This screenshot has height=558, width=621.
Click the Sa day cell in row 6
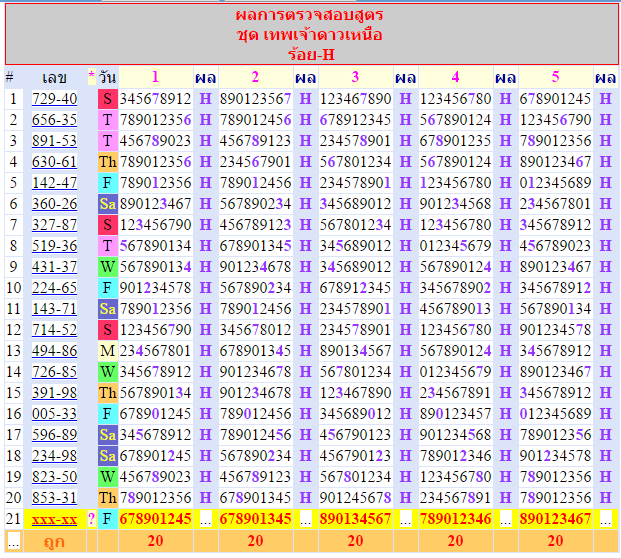point(107,204)
